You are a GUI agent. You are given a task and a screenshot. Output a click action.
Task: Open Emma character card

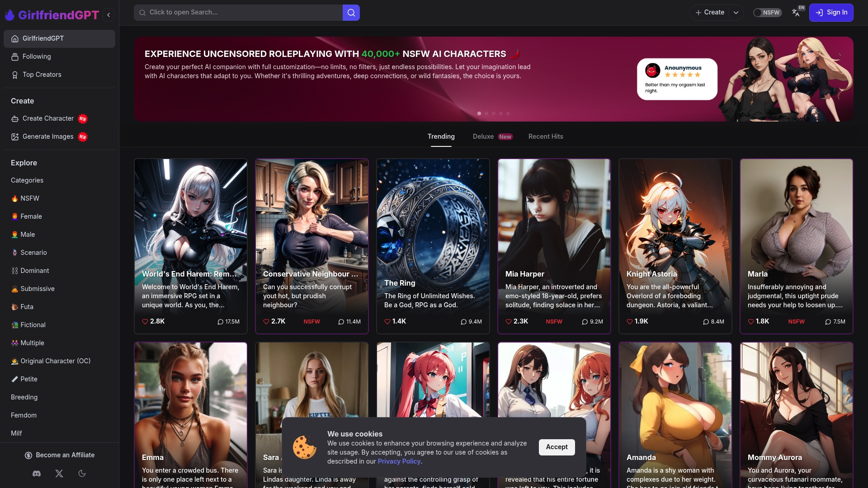tap(191, 415)
